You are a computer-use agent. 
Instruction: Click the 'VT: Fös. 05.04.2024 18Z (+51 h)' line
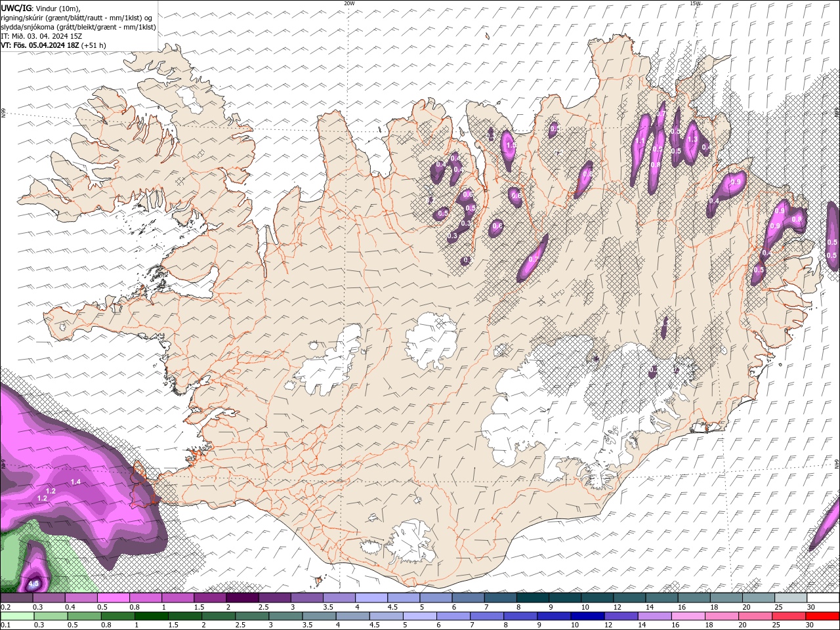click(53, 45)
